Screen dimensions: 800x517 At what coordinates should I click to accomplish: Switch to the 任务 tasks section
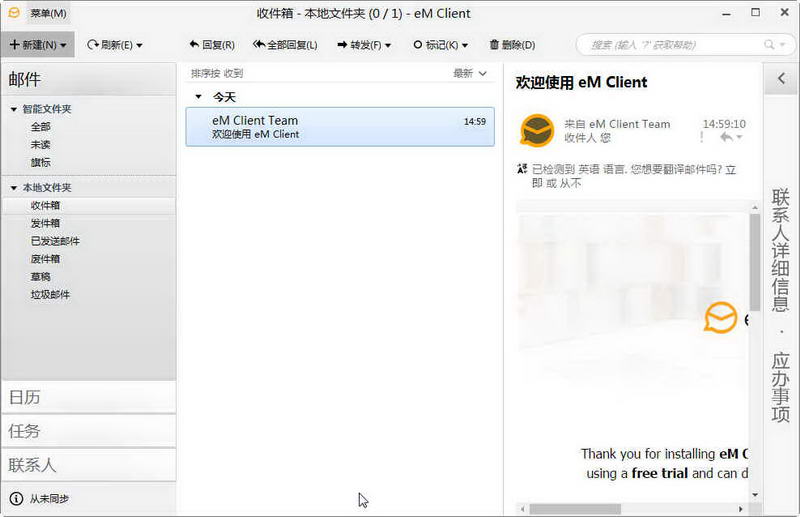(x=89, y=431)
